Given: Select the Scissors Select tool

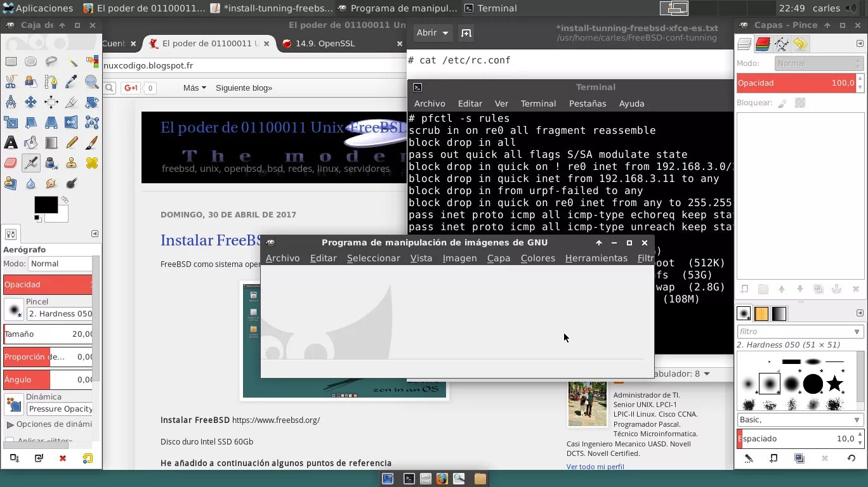Looking at the screenshot, I should tap(11, 82).
